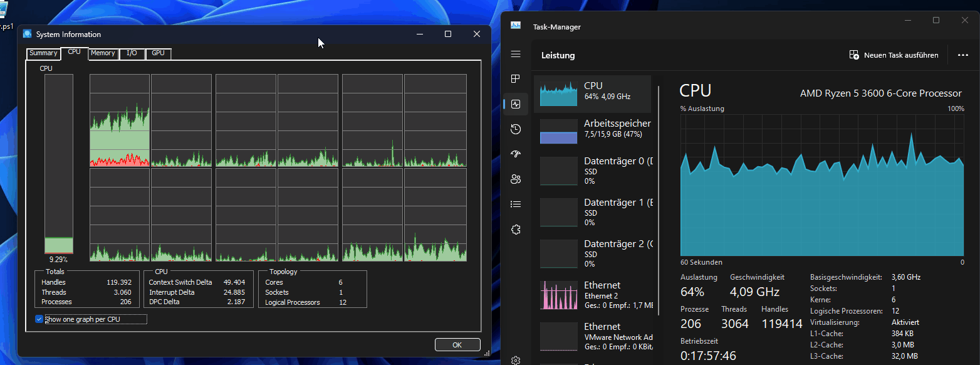Select Datenträger 1 in performance list
980x365 pixels.
tap(593, 212)
